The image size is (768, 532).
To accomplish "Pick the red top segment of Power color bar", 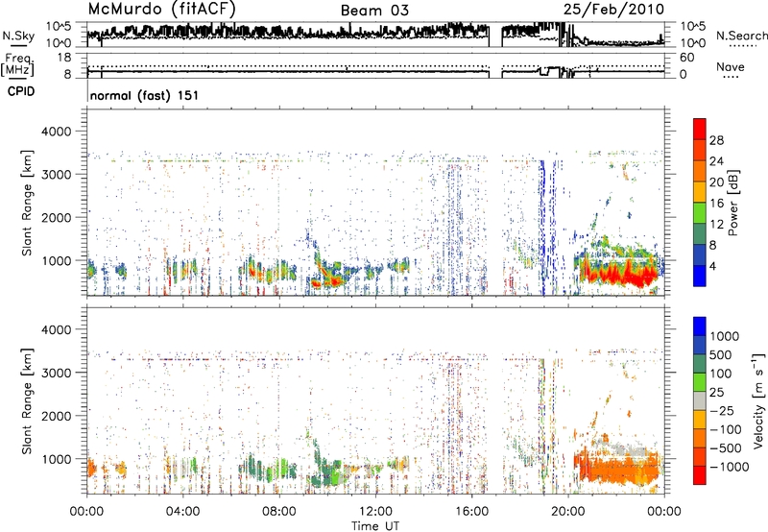I will [x=700, y=129].
